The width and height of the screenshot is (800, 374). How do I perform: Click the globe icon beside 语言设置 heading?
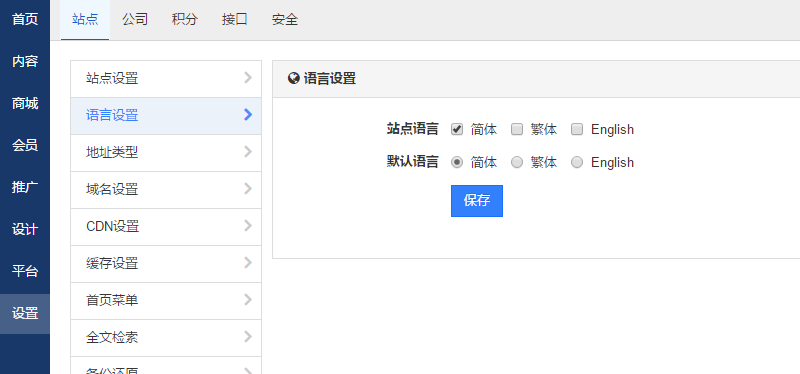(x=293, y=79)
